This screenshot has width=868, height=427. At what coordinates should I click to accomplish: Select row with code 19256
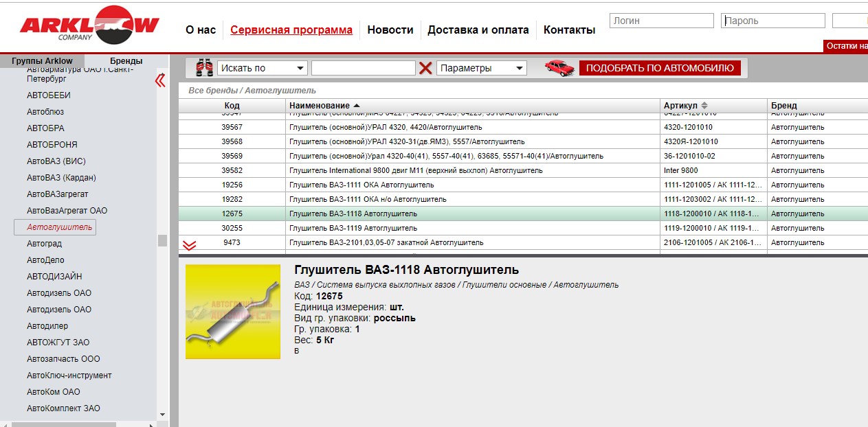click(523, 185)
